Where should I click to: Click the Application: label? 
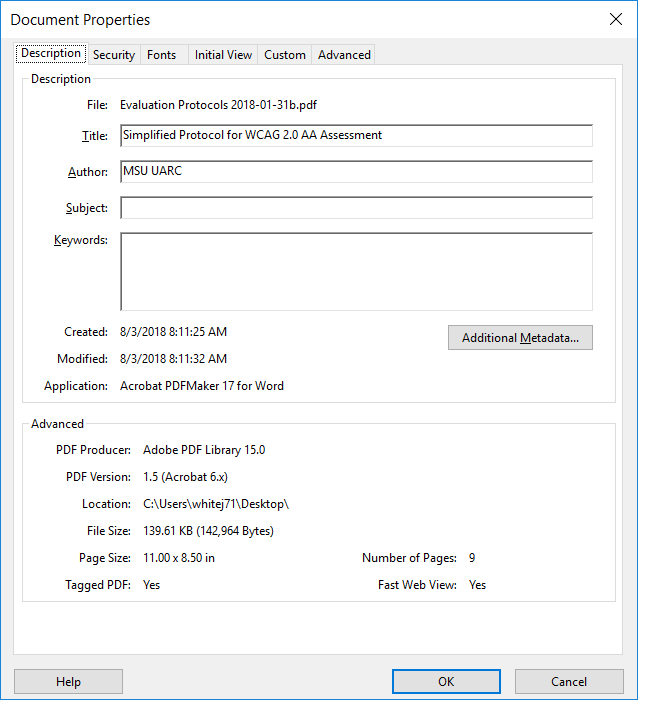tap(76, 386)
